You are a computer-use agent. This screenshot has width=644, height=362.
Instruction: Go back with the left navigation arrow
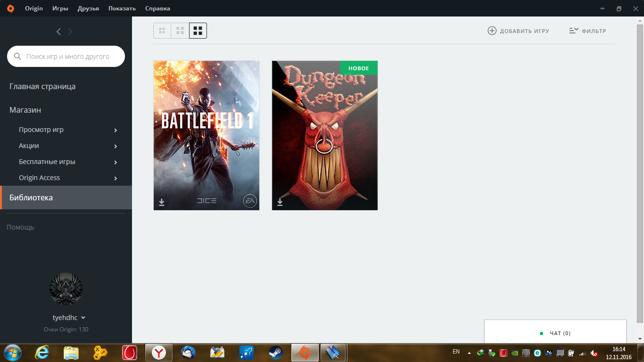click(x=58, y=32)
